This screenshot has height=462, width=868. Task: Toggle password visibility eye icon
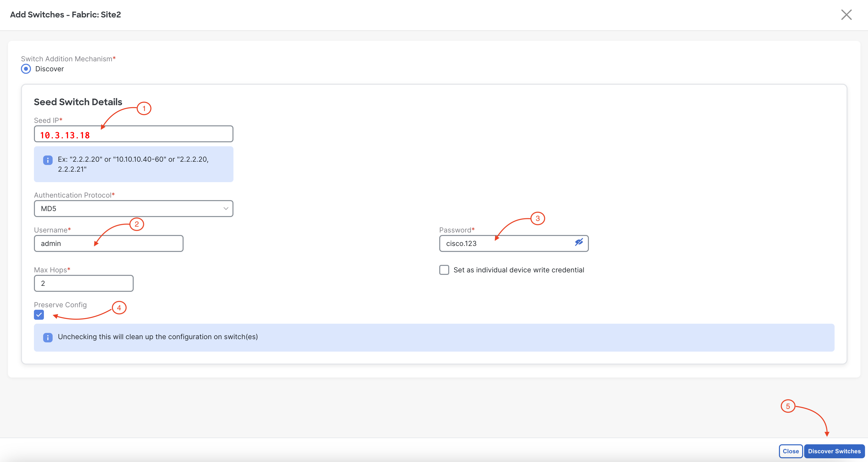(x=579, y=242)
